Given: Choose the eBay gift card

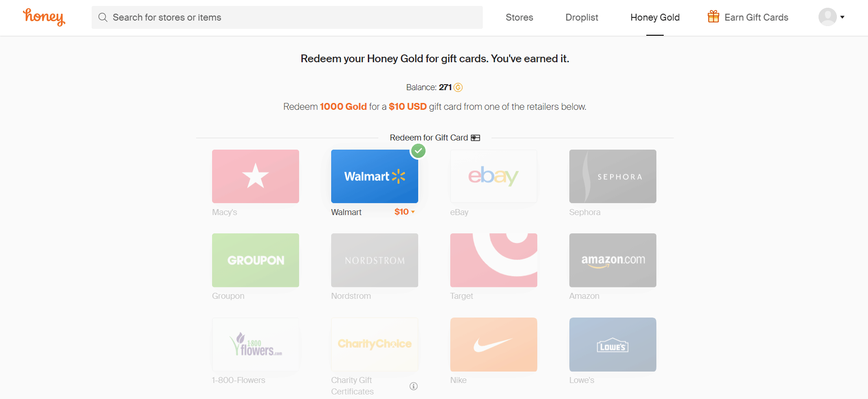Looking at the screenshot, I should (493, 176).
